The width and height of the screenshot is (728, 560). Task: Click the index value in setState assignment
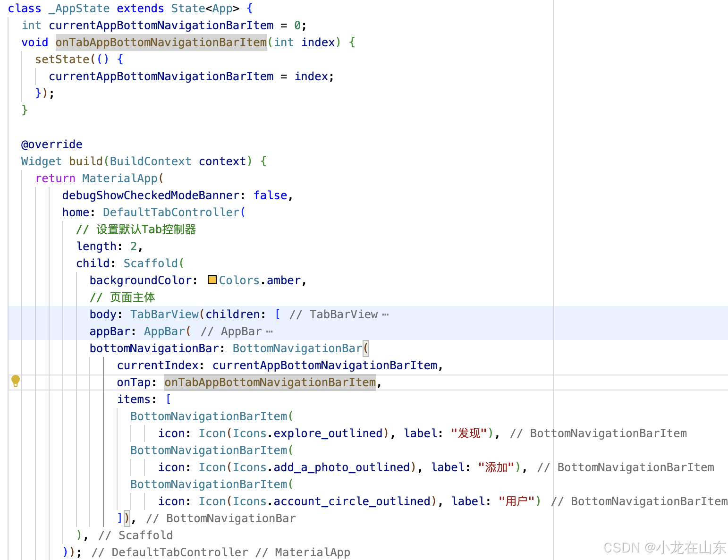311,76
